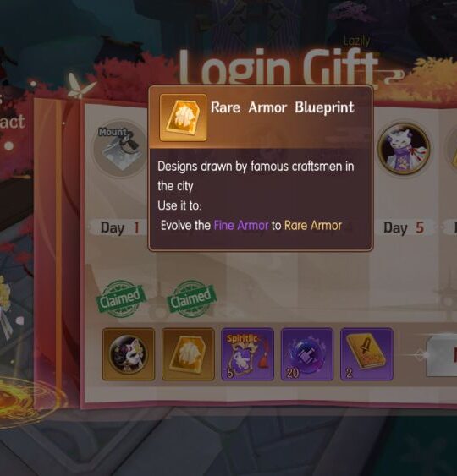Click the Login Gift title banner
This screenshot has width=457, height=476.
pyautogui.click(x=278, y=68)
